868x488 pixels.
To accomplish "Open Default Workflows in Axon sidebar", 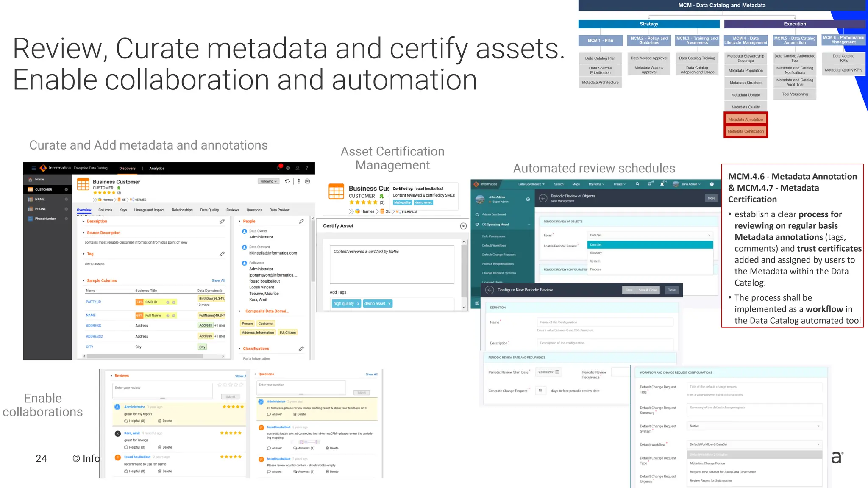I will pos(494,246).
